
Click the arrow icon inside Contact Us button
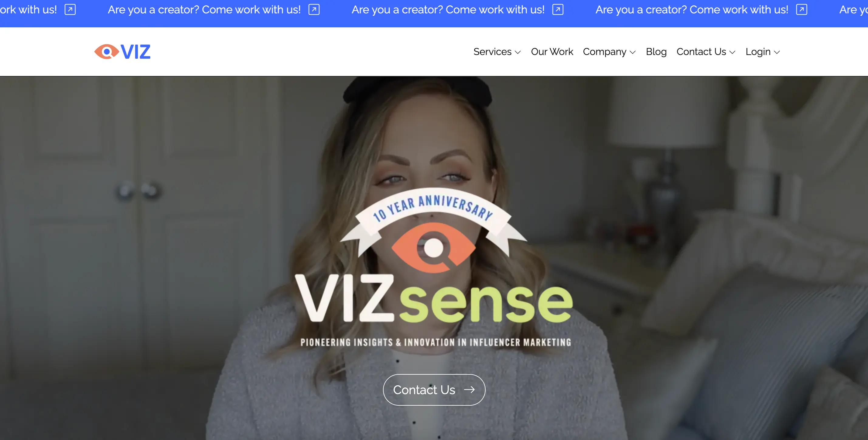[469, 390]
